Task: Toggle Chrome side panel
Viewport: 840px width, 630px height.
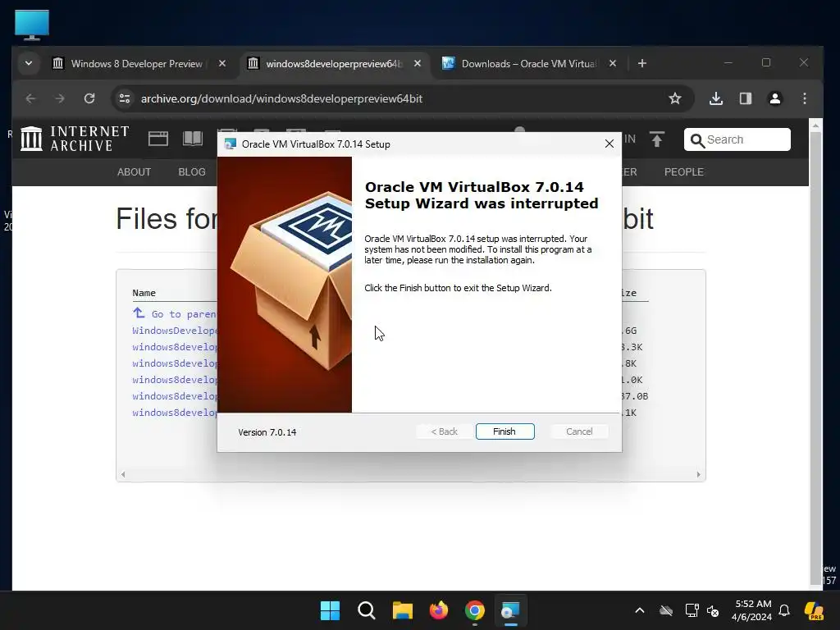Action: [746, 98]
